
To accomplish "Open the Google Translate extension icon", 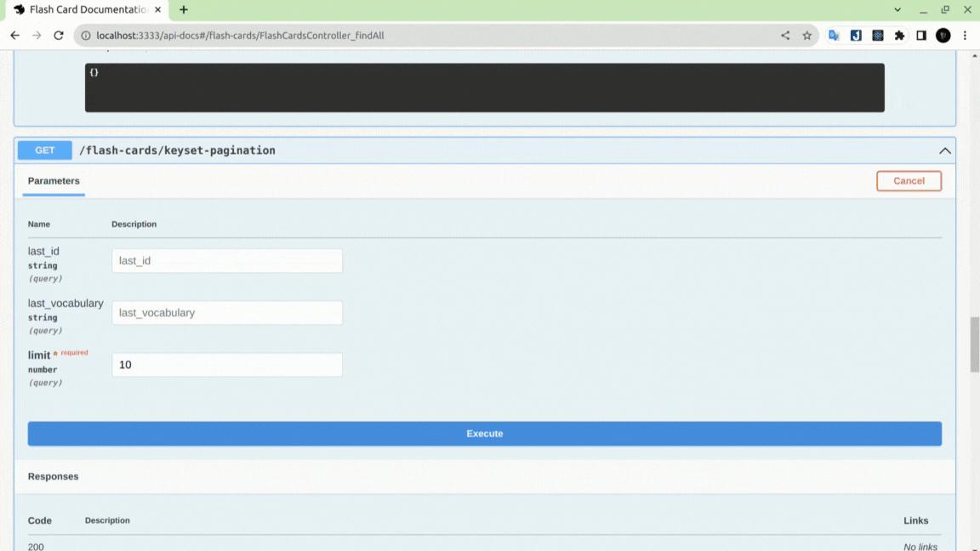I will 834,36.
